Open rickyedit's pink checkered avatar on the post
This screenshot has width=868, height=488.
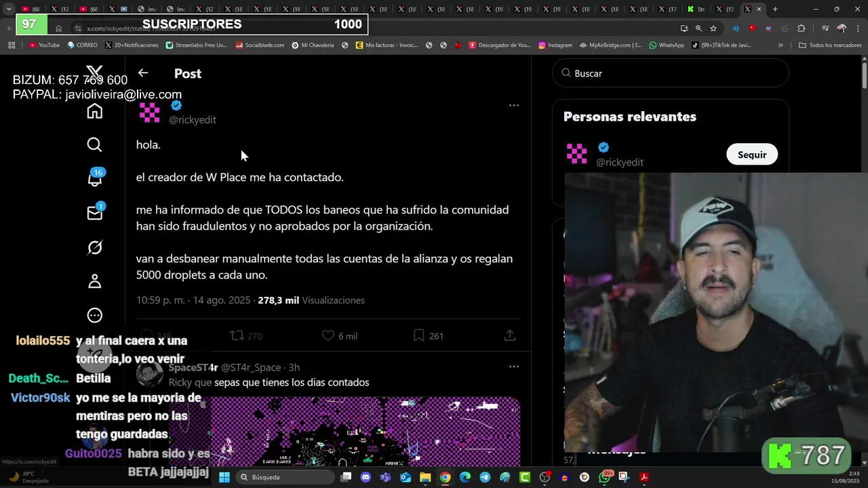coord(150,113)
